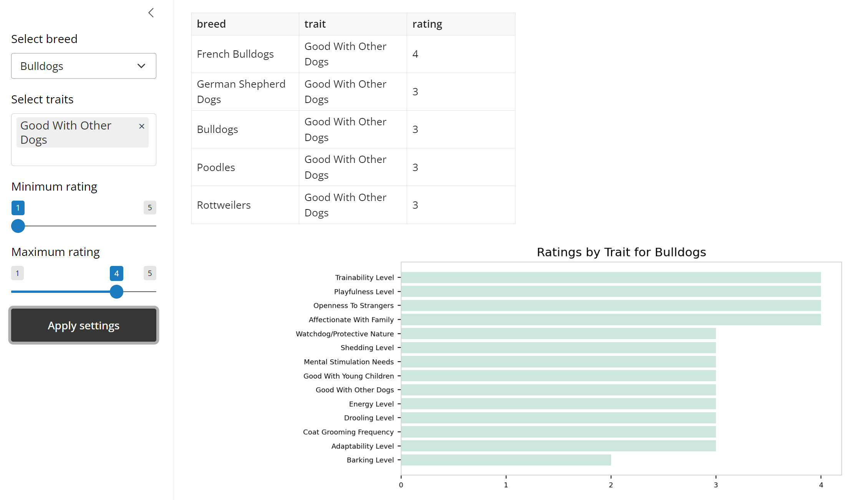Collapse the sidebar using the chevron arrow
Screen dimensions: 868x500
pyautogui.click(x=151, y=12)
